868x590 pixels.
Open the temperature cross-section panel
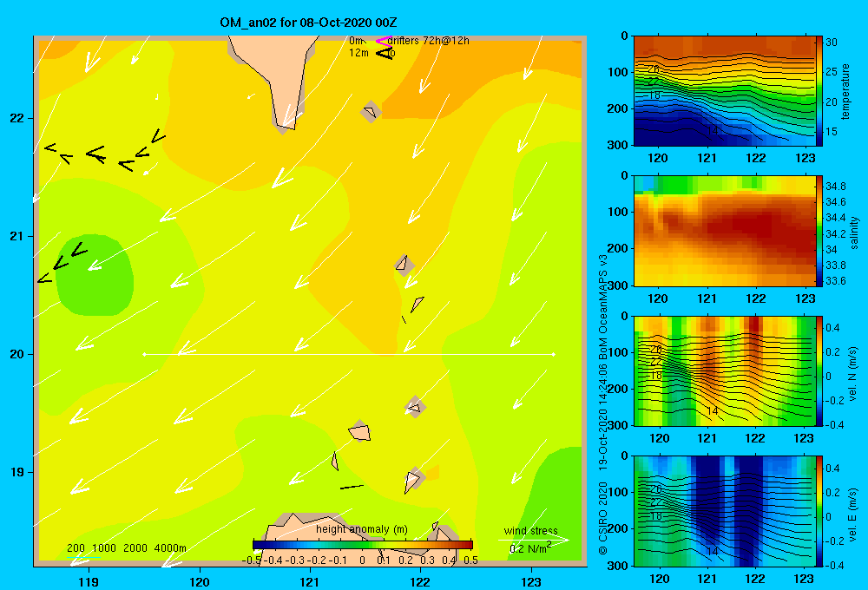tap(724, 91)
